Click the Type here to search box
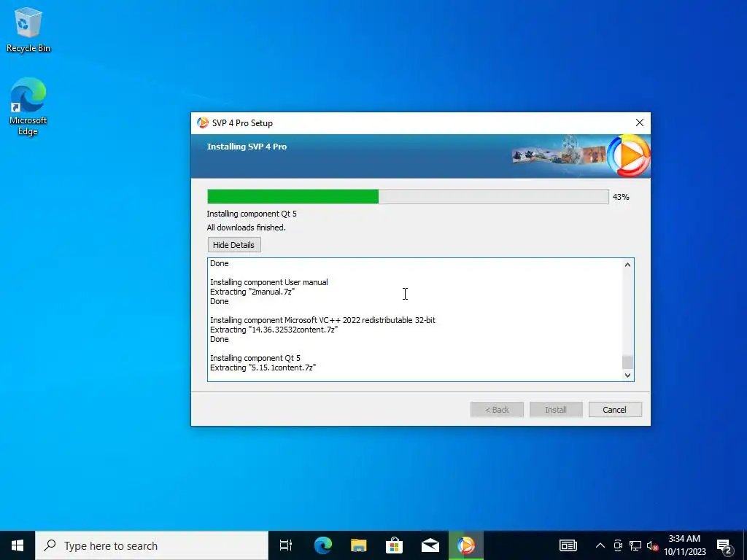Viewport: 747px width, 560px height. click(x=152, y=545)
